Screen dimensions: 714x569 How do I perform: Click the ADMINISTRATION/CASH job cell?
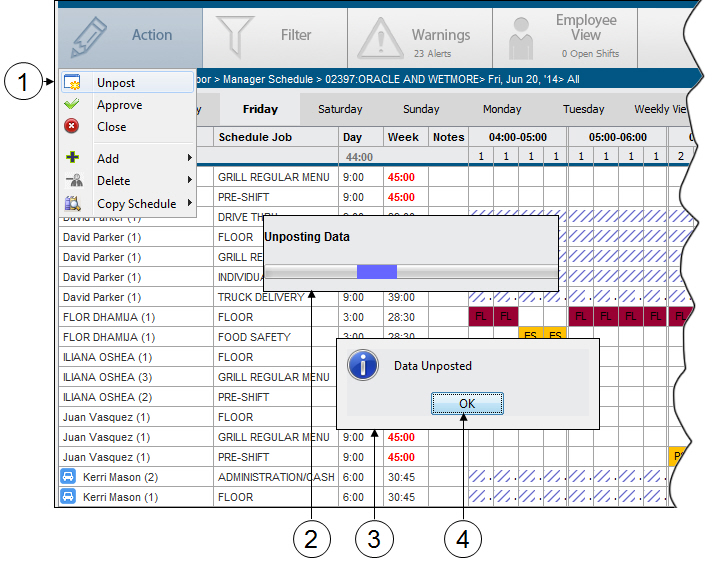pyautogui.click(x=276, y=477)
